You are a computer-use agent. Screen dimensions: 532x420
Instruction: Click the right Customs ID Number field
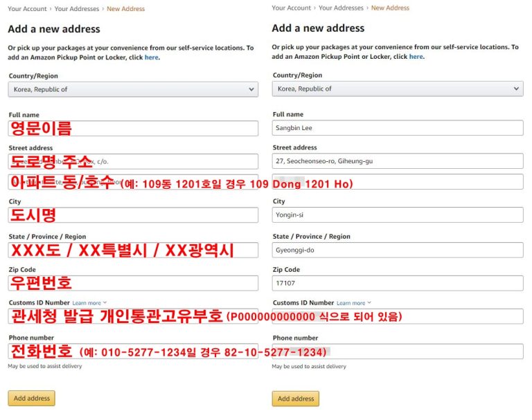398,316
